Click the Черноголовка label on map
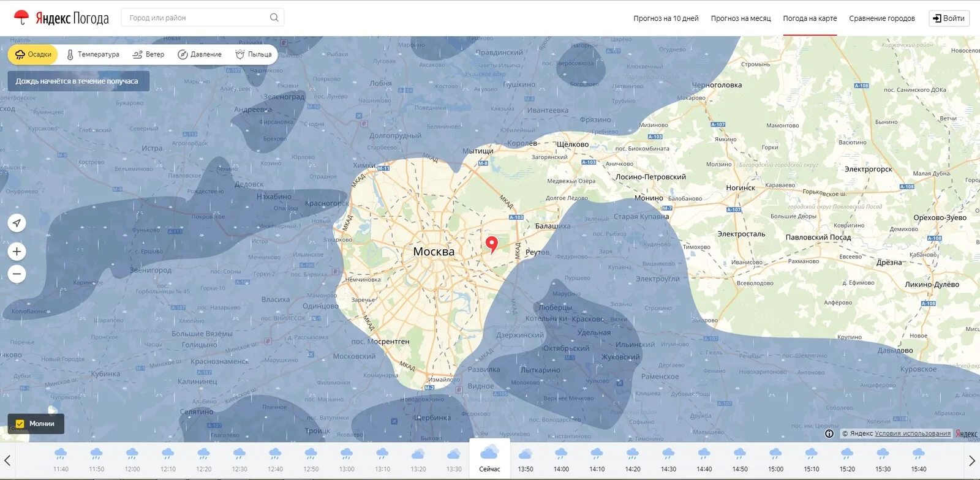The image size is (980, 480). pyautogui.click(x=717, y=85)
